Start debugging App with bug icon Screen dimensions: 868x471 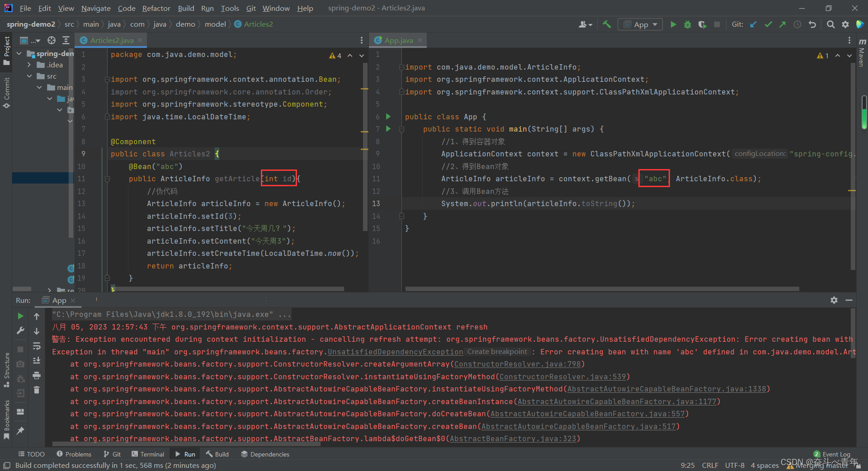pyautogui.click(x=688, y=24)
